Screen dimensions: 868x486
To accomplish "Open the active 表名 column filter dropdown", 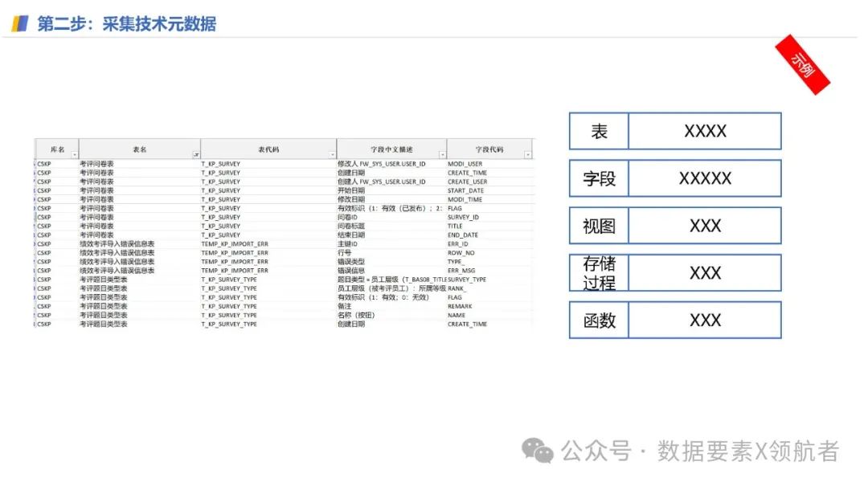I will click(x=196, y=155).
